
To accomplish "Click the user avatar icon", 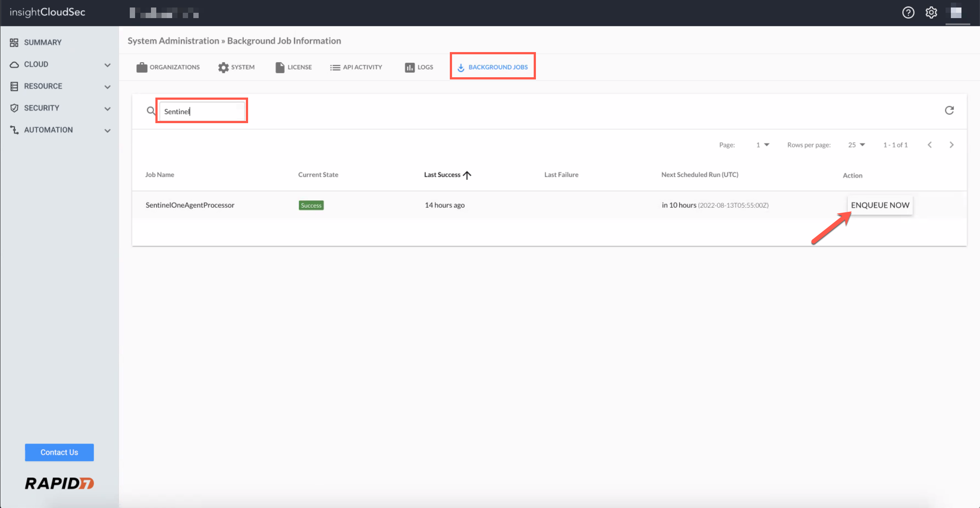I will pyautogui.click(x=956, y=12).
